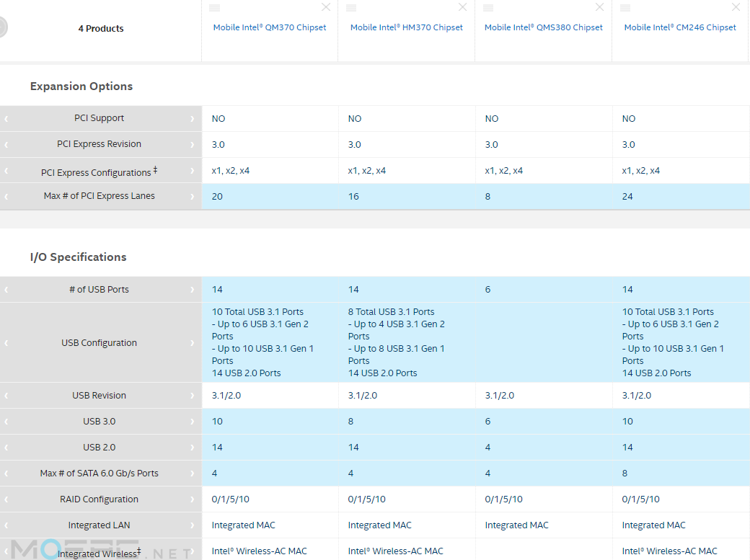Screen dimensions: 750x560
Task: Click right chevron on PCI Express Revision row
Action: (193, 144)
